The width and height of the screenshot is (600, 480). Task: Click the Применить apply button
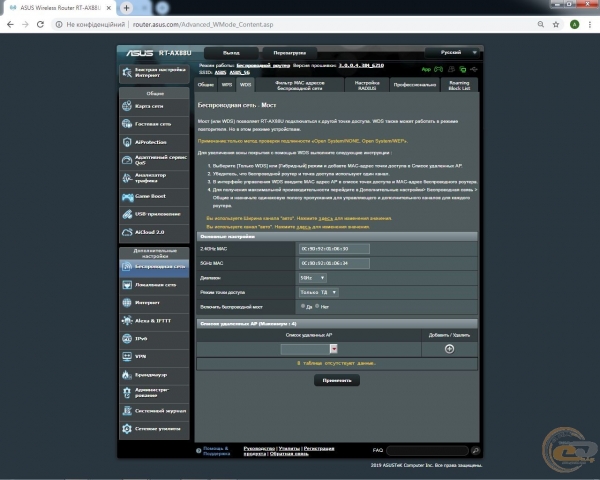pyautogui.click(x=337, y=380)
